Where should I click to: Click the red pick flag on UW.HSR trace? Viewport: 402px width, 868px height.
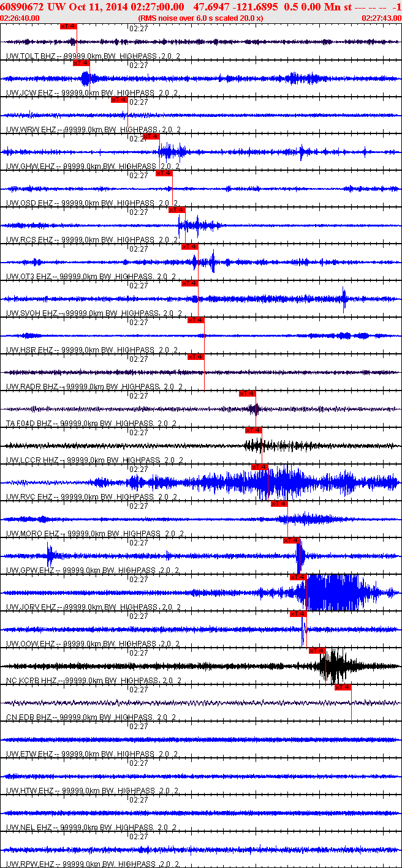(195, 320)
